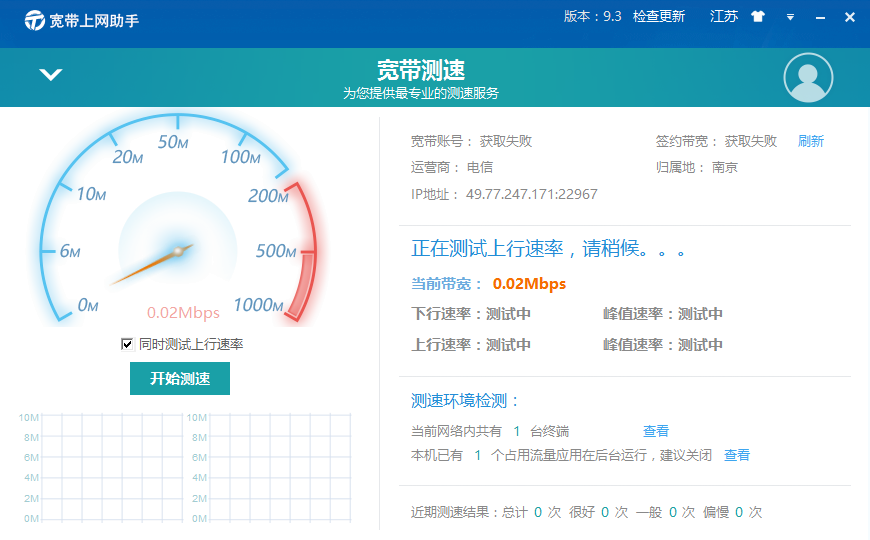Toggle the 同时测试上行速率 checkbox
The width and height of the screenshot is (870, 540).
click(x=127, y=344)
